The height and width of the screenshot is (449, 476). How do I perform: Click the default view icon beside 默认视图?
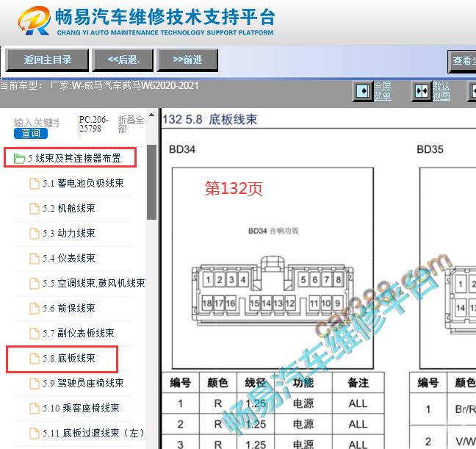(422, 91)
